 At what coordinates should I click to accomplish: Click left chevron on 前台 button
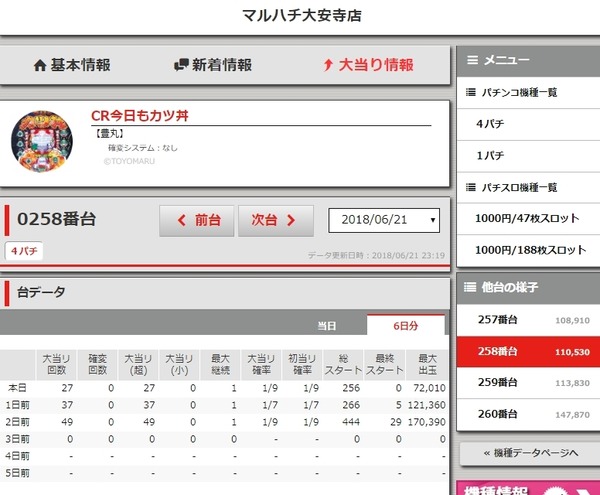click(182, 220)
